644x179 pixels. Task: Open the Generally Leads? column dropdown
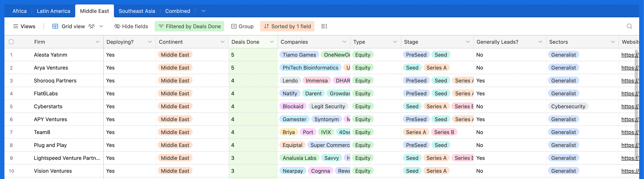[540, 42]
